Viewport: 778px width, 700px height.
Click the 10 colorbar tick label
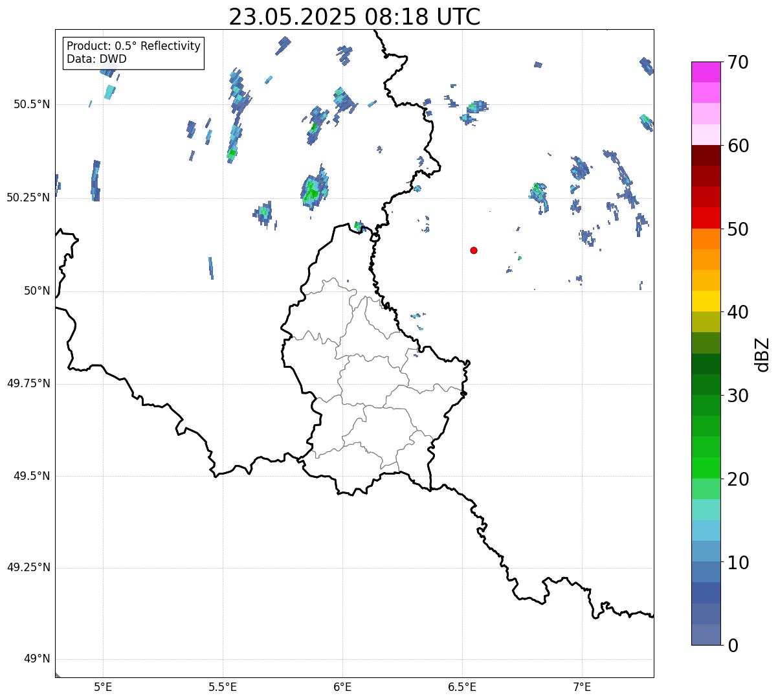click(738, 563)
